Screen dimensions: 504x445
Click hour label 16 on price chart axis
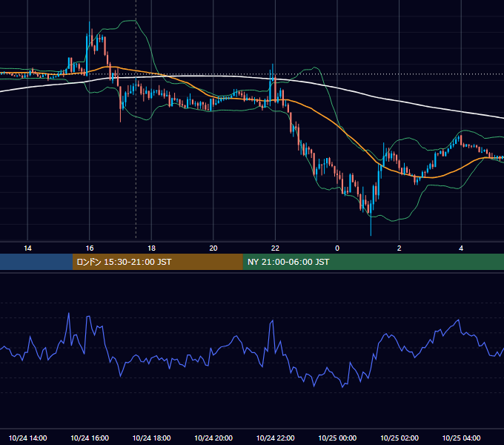click(90, 248)
